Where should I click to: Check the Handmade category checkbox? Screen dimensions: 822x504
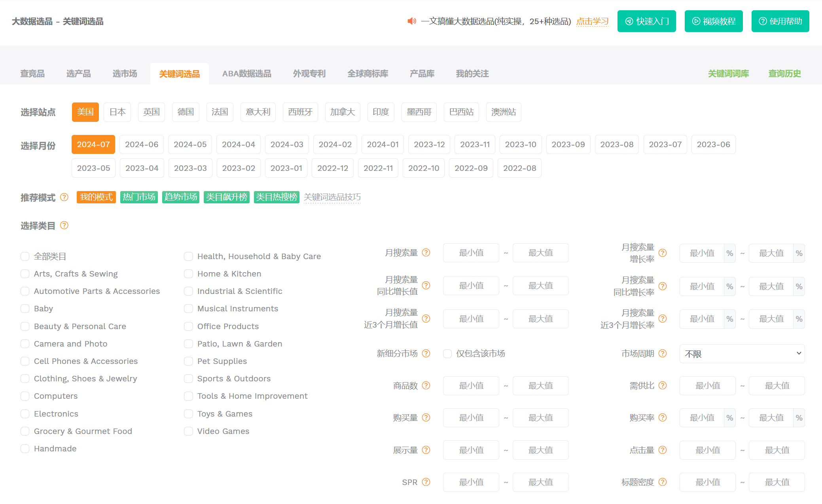[25, 449]
